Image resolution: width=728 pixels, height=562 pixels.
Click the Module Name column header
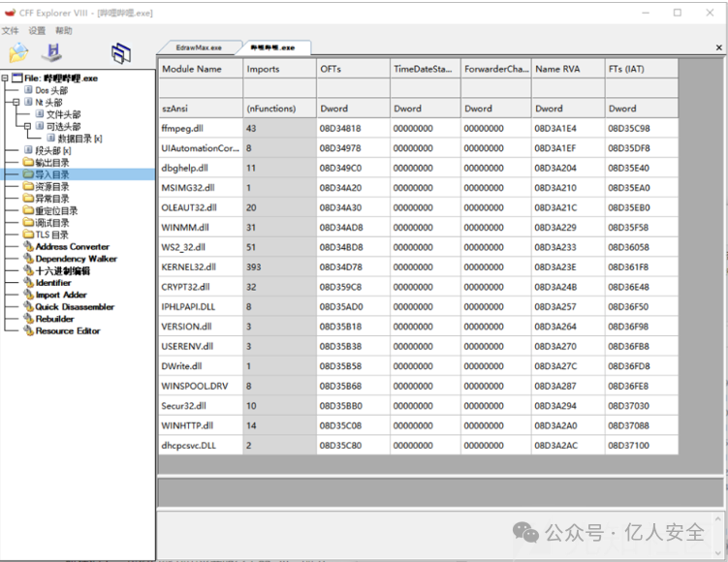(x=192, y=70)
